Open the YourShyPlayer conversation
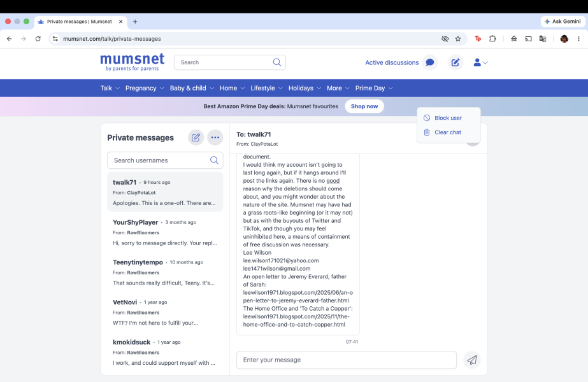588x382 pixels. (x=165, y=232)
